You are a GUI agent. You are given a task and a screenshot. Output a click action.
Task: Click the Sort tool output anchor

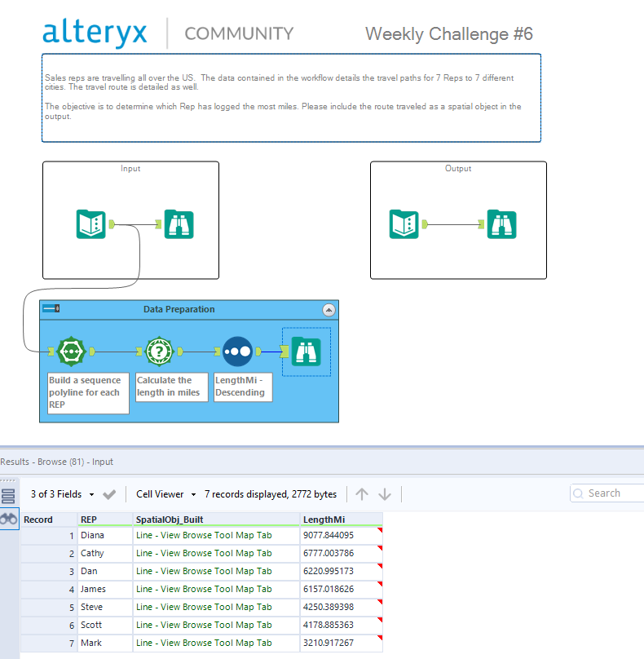click(258, 352)
